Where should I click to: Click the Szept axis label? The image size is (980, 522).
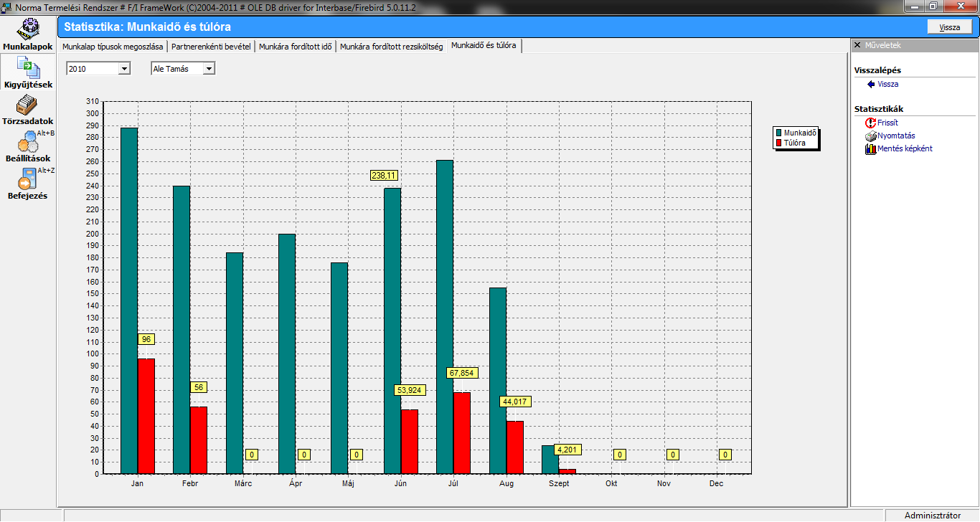[x=558, y=484]
